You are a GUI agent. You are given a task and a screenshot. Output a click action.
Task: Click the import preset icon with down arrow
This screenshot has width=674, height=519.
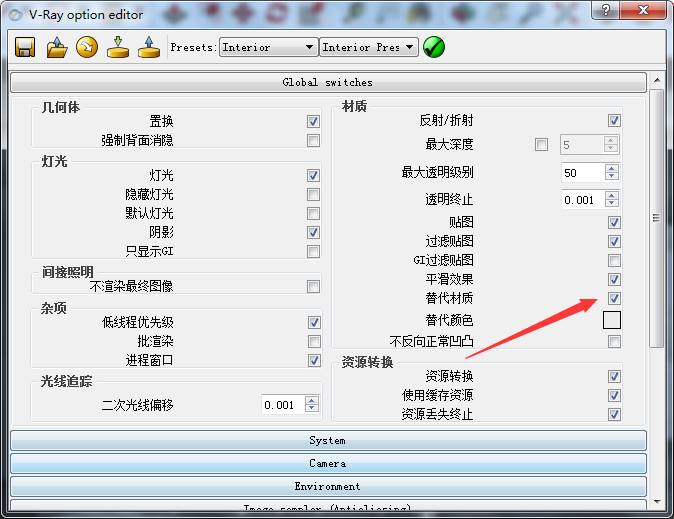[118, 47]
